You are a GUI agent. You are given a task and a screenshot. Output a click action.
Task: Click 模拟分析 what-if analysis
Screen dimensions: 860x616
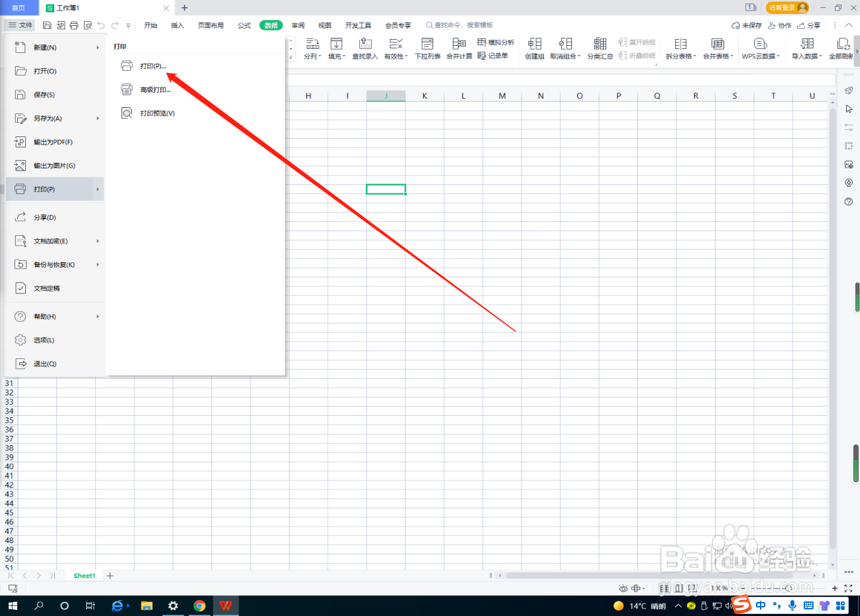496,42
